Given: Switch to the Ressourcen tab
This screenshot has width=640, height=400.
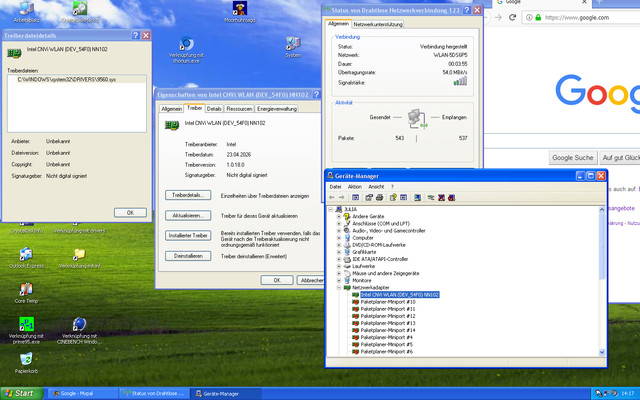Looking at the screenshot, I should coord(239,109).
